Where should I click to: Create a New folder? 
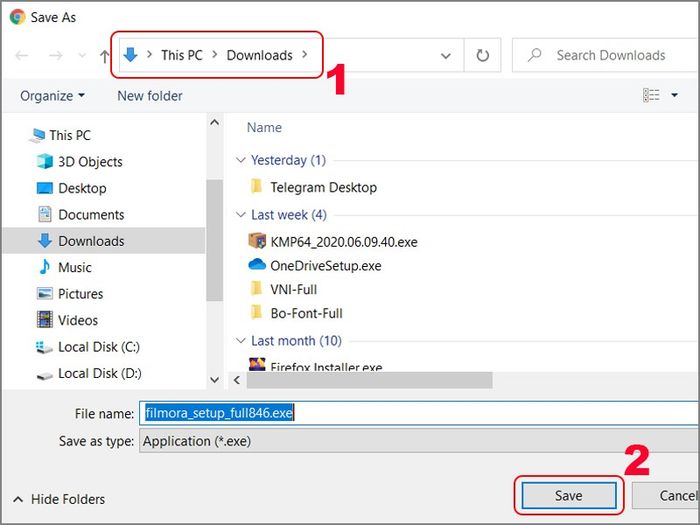[150, 96]
